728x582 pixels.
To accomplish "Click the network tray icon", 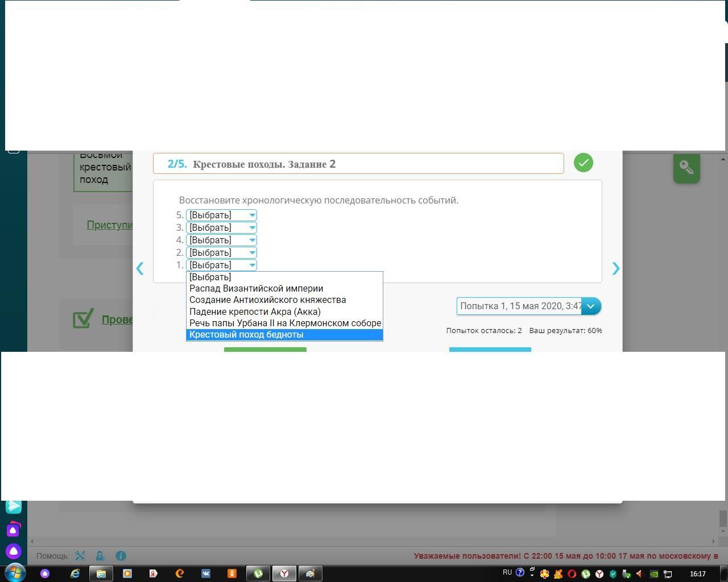I will (668, 574).
